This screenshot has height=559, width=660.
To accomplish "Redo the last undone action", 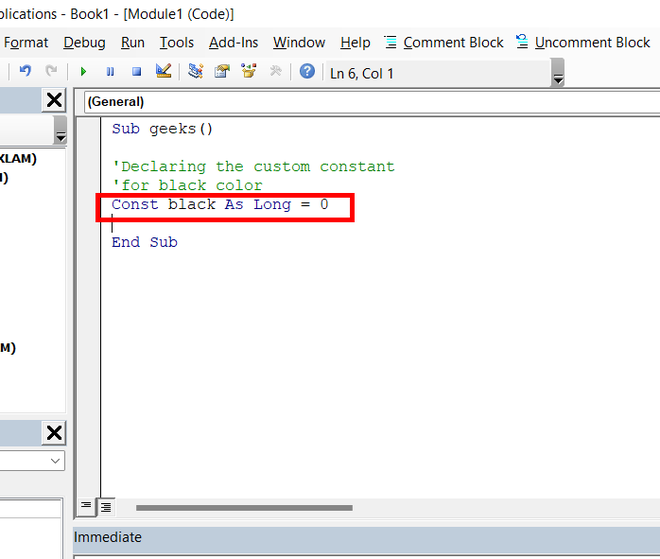I will [51, 71].
